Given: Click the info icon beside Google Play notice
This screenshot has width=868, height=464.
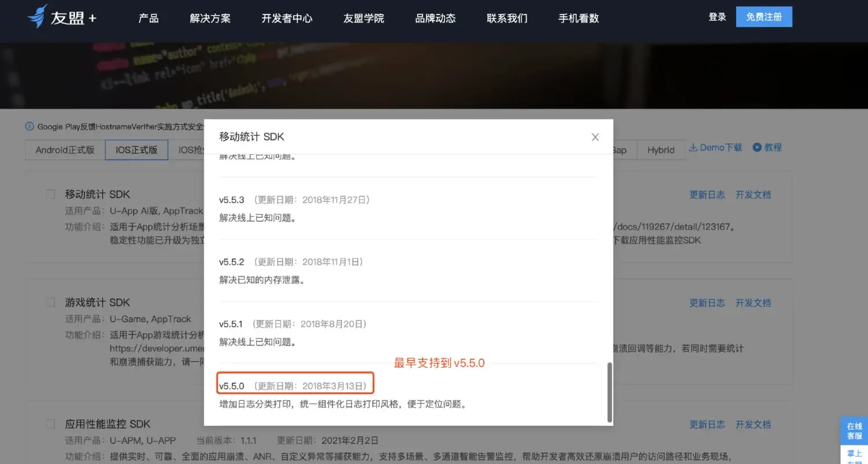Looking at the screenshot, I should click(x=29, y=127).
